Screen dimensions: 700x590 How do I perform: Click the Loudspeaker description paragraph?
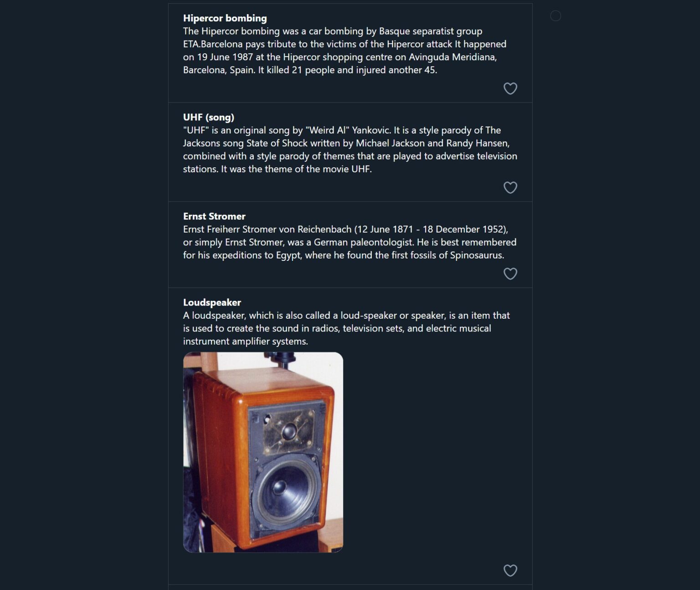[x=346, y=328]
